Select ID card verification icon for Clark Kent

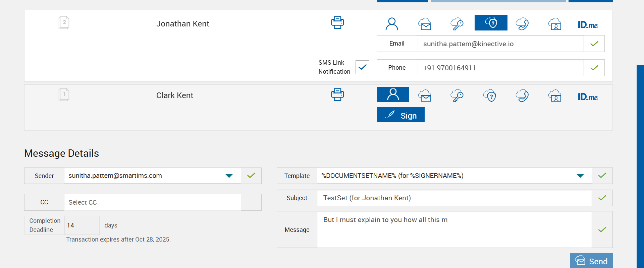pyautogui.click(x=555, y=96)
